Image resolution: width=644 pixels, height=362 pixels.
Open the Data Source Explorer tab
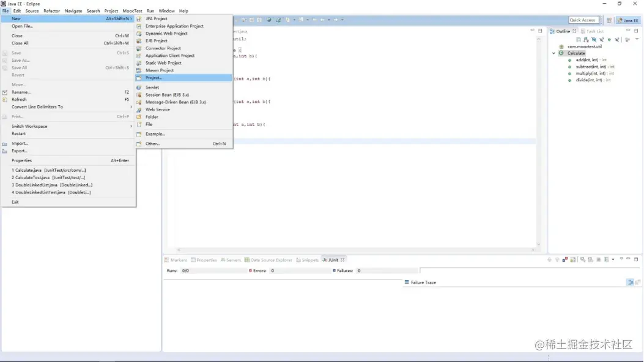click(268, 260)
